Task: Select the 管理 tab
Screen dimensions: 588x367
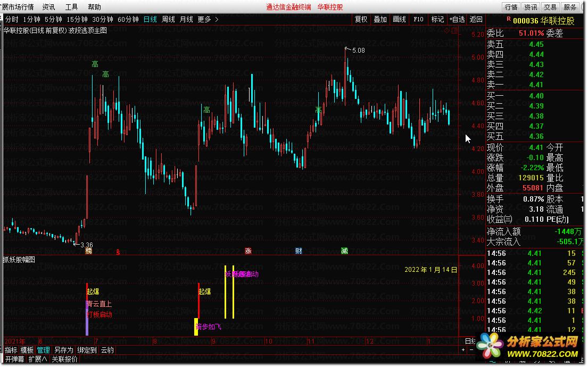Action: (x=43, y=350)
